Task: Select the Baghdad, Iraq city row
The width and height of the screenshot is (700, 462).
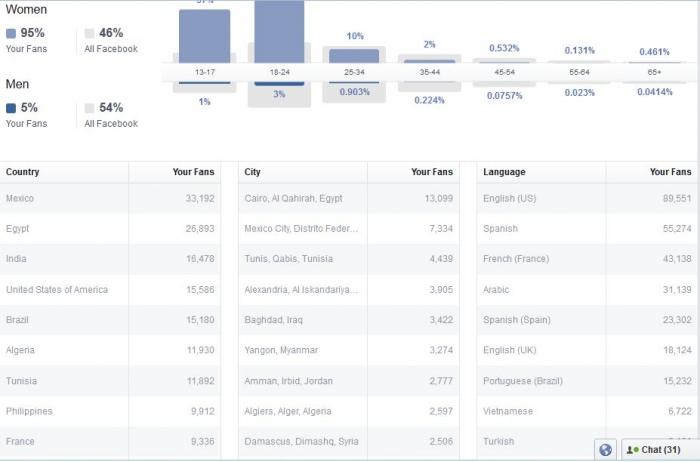Action: tap(349, 320)
